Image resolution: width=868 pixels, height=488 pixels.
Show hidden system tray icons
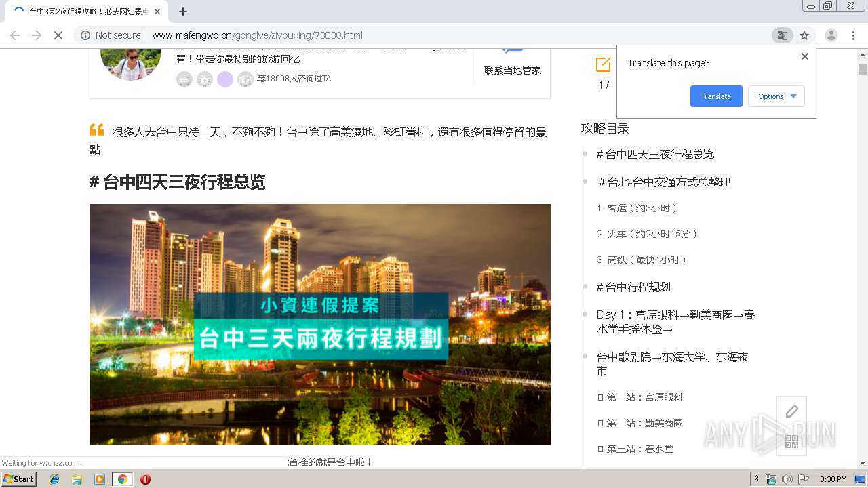click(757, 479)
